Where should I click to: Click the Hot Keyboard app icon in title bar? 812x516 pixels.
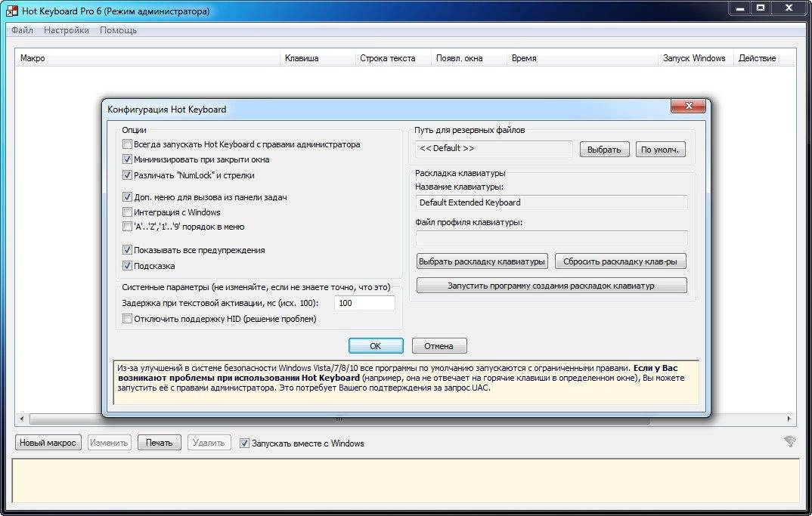tap(11, 11)
